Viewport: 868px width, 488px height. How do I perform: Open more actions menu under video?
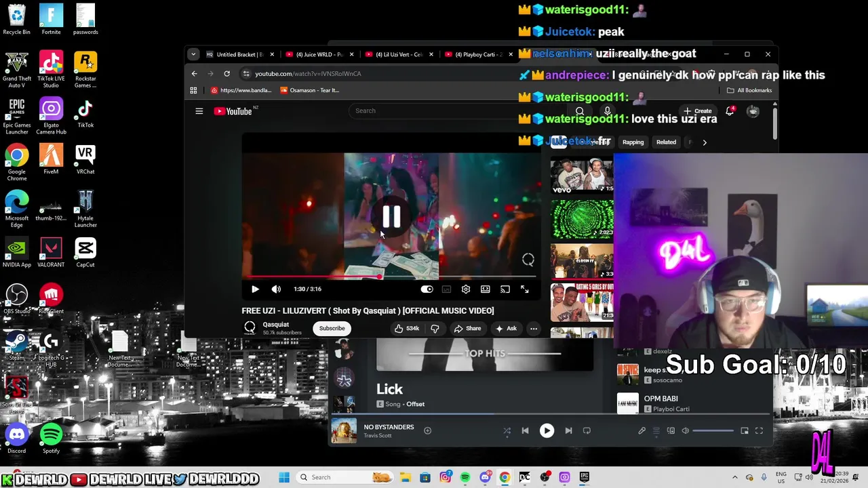tap(534, 329)
